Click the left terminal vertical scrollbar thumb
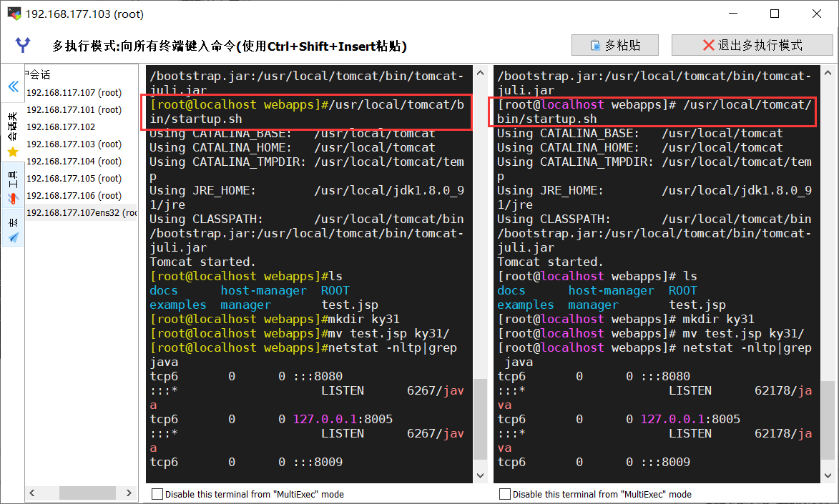The width and height of the screenshot is (839, 504). tap(480, 419)
